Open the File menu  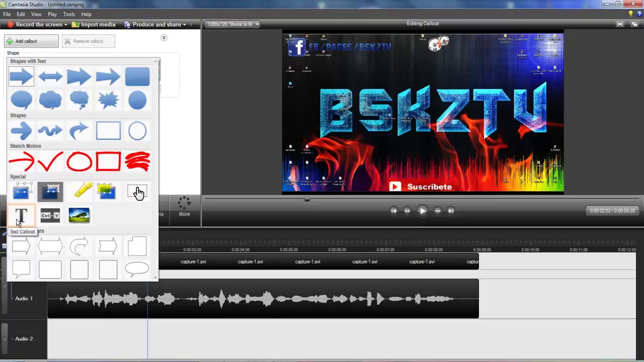(x=7, y=14)
